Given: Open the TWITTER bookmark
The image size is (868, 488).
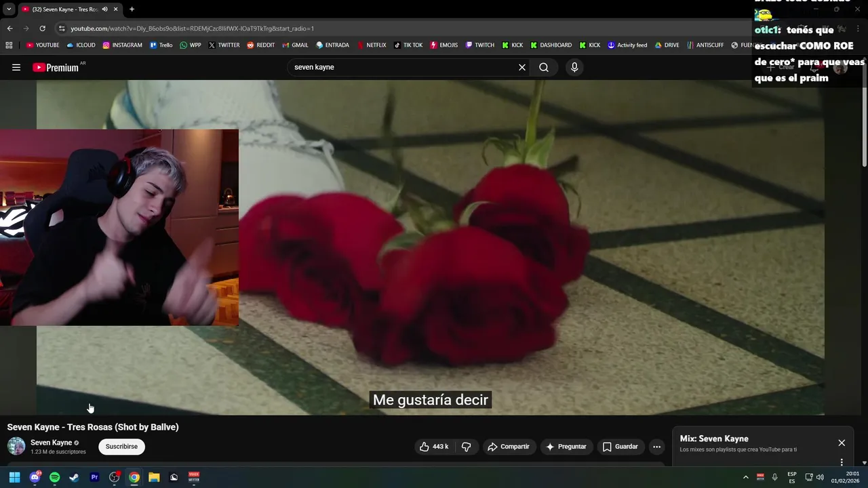Looking at the screenshot, I should (x=224, y=45).
